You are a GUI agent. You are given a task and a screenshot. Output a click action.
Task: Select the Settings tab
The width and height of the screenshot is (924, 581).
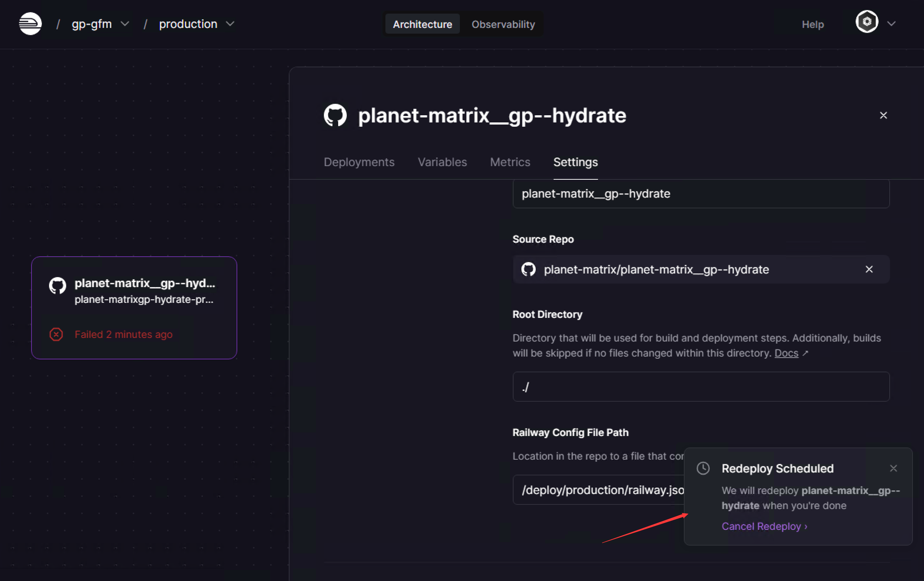point(575,162)
